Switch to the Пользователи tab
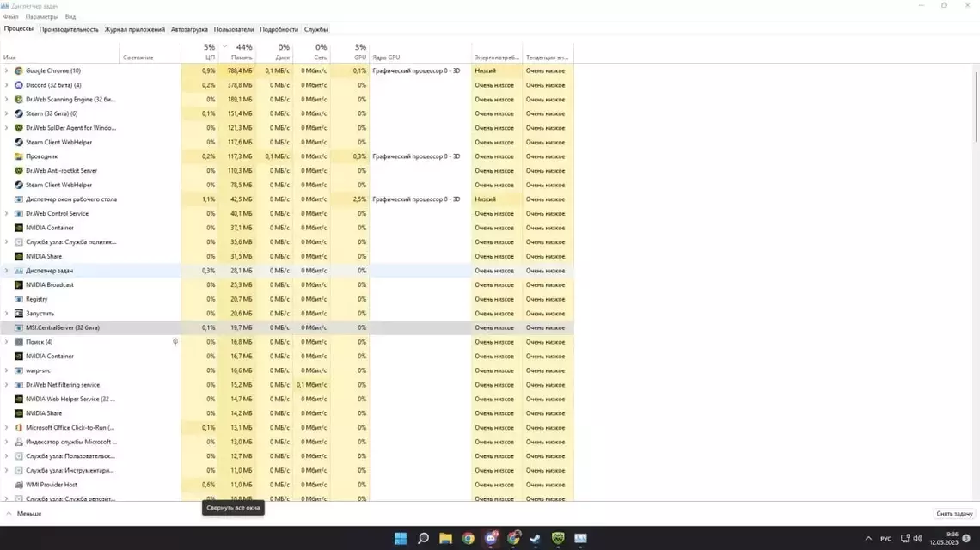The height and width of the screenshot is (550, 980). [233, 29]
